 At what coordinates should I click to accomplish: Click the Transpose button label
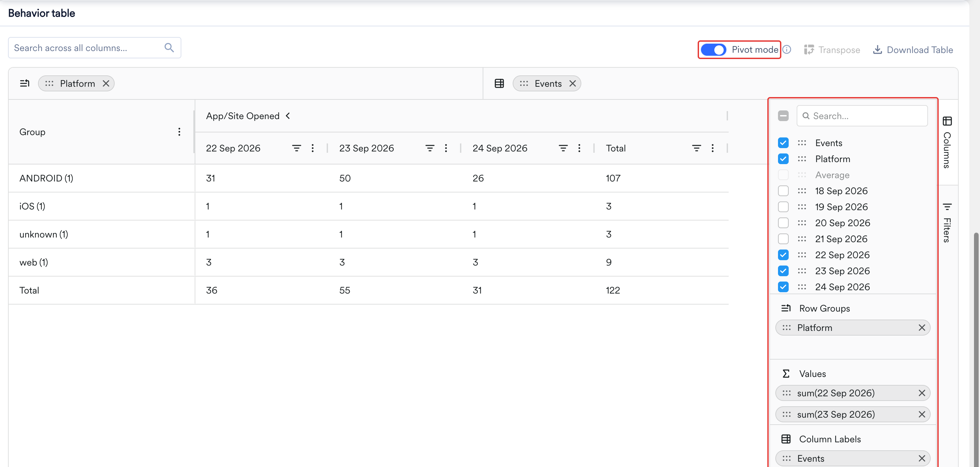pos(839,50)
